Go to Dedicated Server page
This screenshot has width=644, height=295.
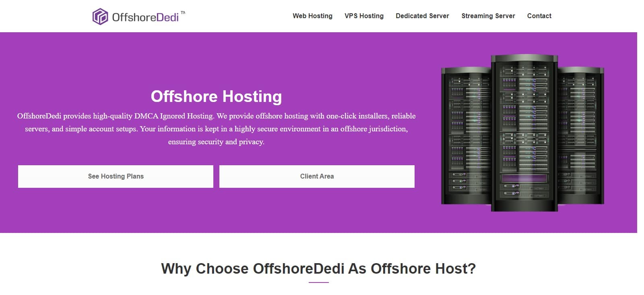[422, 16]
